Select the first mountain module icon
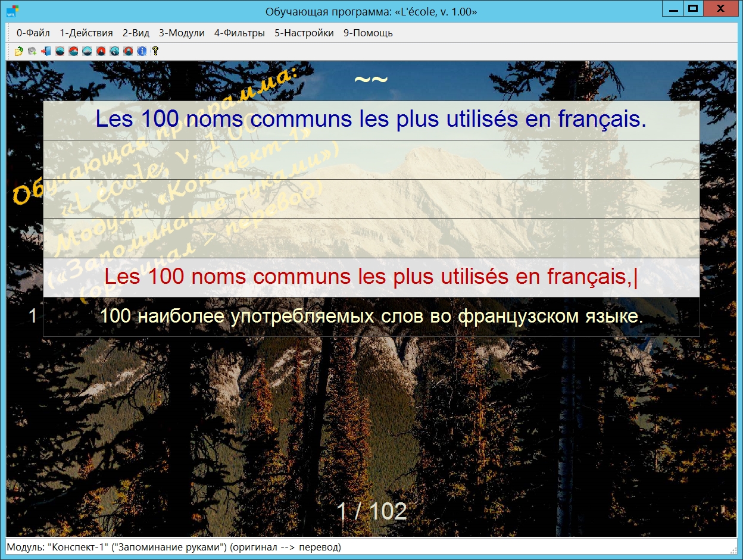 tap(60, 51)
